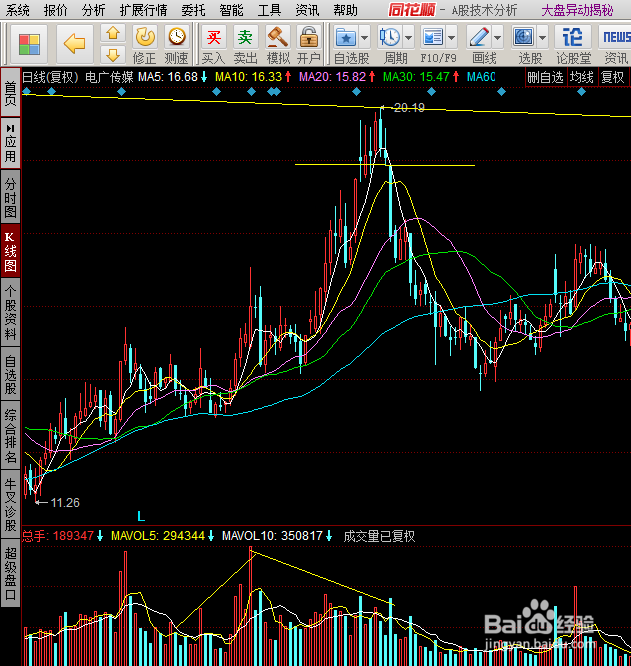The image size is (631, 666).
Task: Go back with the orange left arrow
Action: pos(75,45)
